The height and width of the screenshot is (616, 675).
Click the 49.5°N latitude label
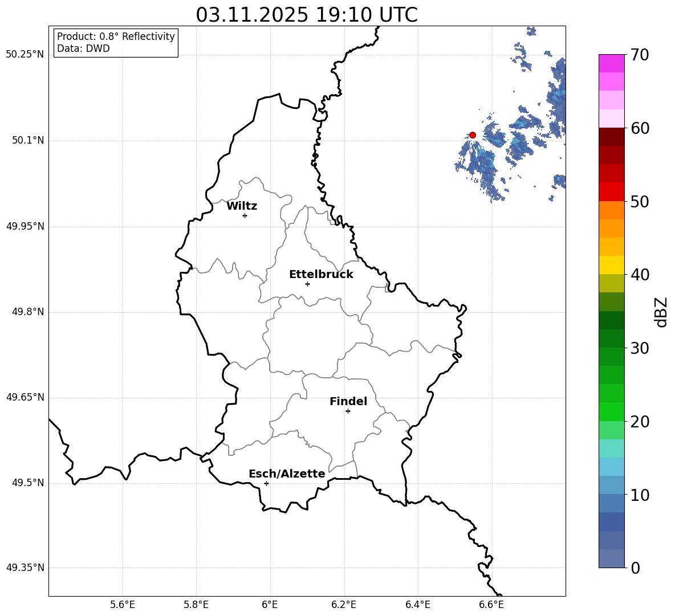click(28, 483)
